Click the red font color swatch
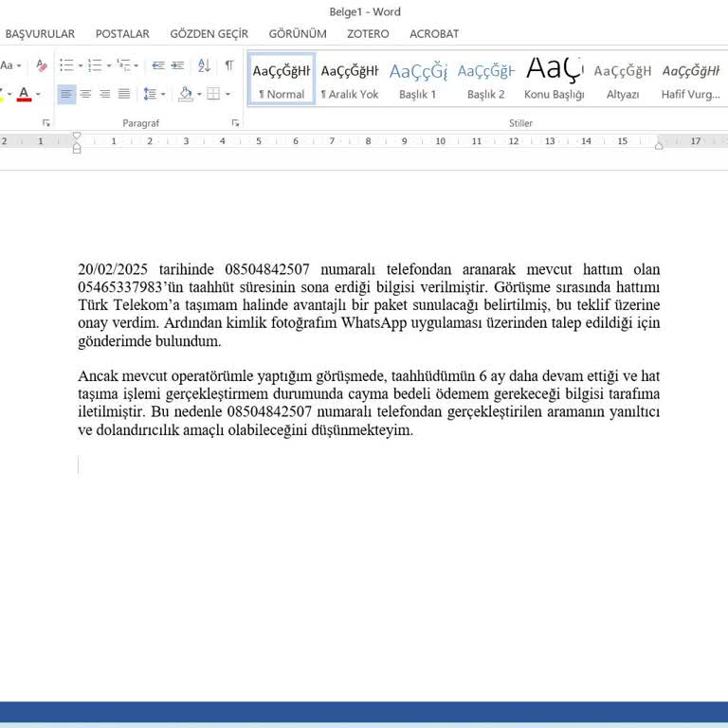The width and height of the screenshot is (728, 728). pyautogui.click(x=23, y=94)
